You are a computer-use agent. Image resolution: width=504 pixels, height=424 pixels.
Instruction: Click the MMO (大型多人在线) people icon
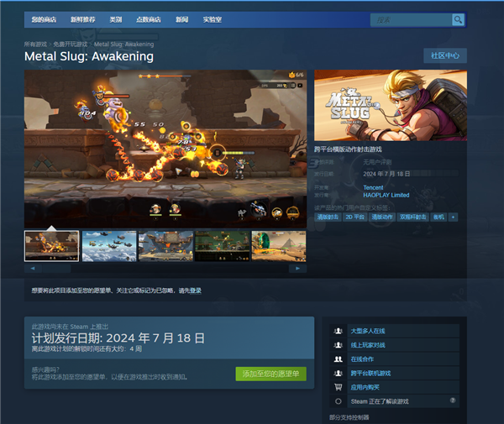click(x=338, y=331)
